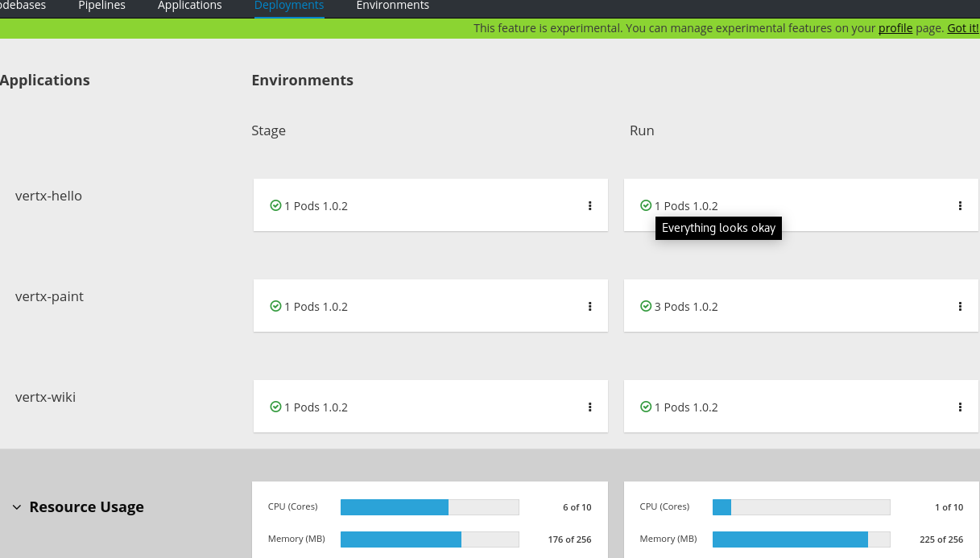Open your profile page link
The height and width of the screenshot is (558, 980).
pyautogui.click(x=895, y=27)
